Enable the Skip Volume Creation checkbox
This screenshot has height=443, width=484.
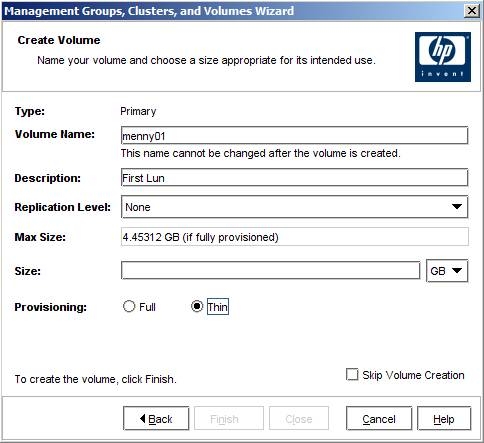tap(352, 375)
